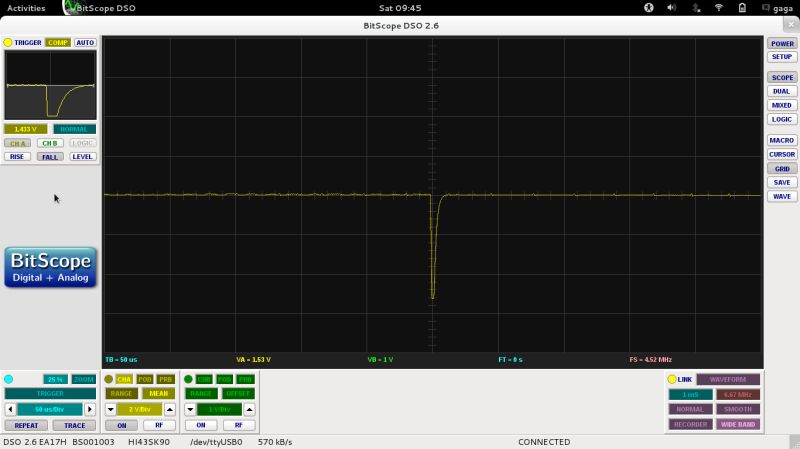Click the 1 mS capture duration field
The image size is (800, 449).
click(x=690, y=394)
